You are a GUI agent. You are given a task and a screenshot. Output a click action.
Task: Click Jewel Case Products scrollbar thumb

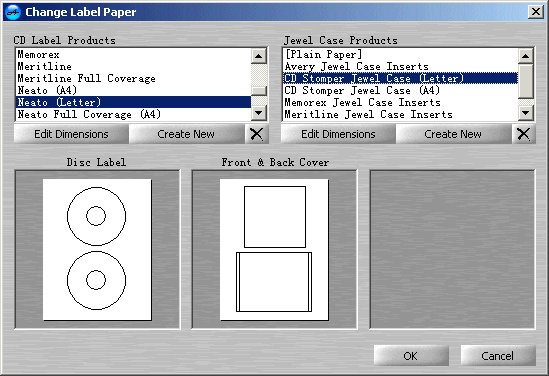pyautogui.click(x=526, y=81)
